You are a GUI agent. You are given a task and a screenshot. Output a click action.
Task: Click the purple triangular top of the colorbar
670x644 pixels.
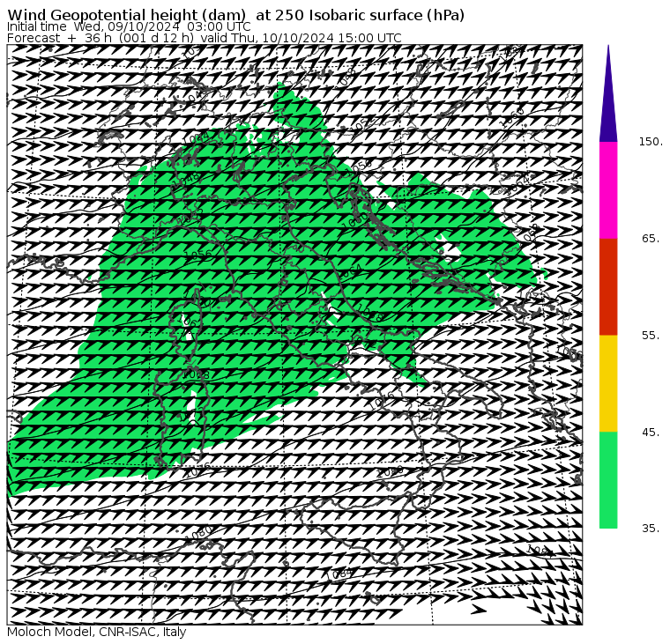[x=608, y=94]
